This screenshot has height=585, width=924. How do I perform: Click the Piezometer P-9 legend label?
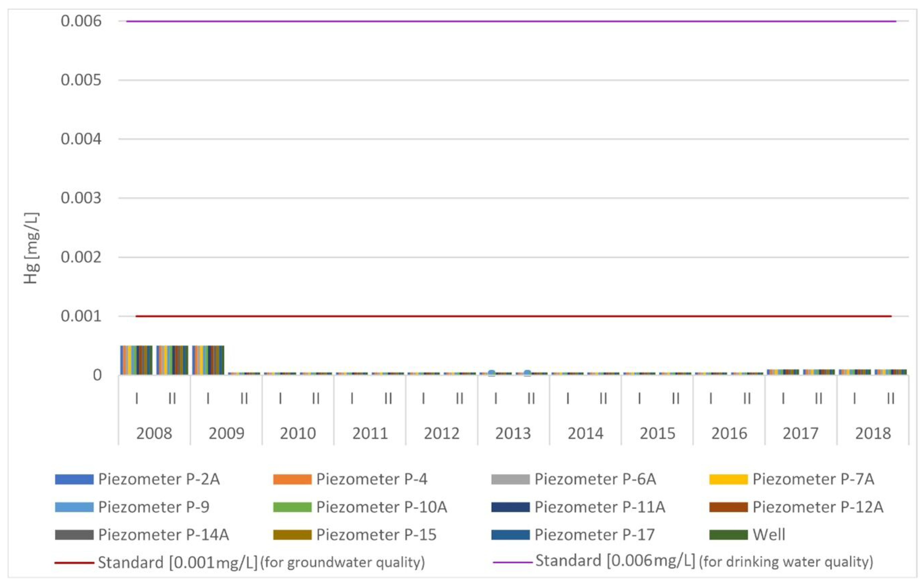[x=153, y=507]
